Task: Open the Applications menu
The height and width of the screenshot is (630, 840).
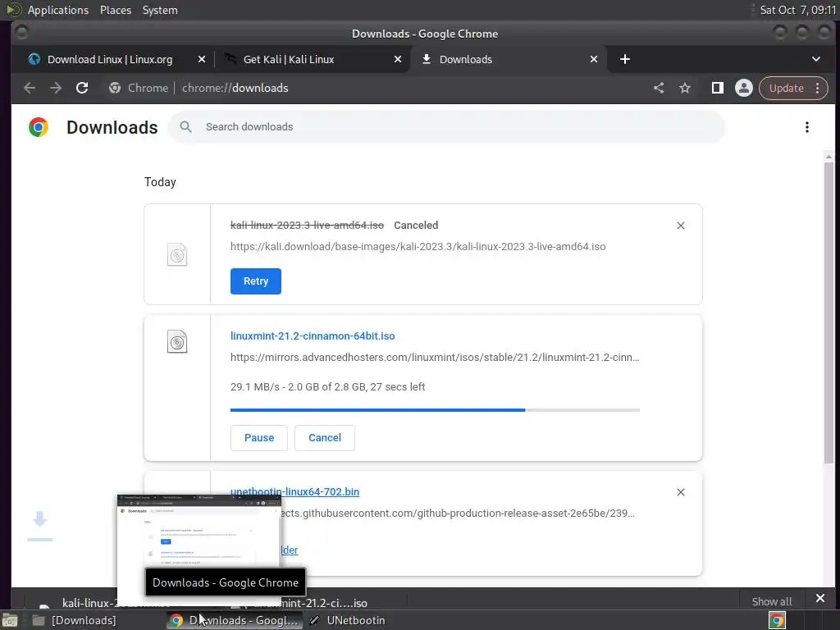Action: pos(58,10)
